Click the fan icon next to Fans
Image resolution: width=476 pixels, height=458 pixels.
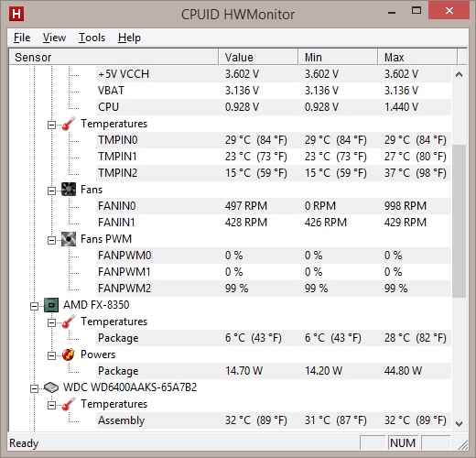click(69, 190)
